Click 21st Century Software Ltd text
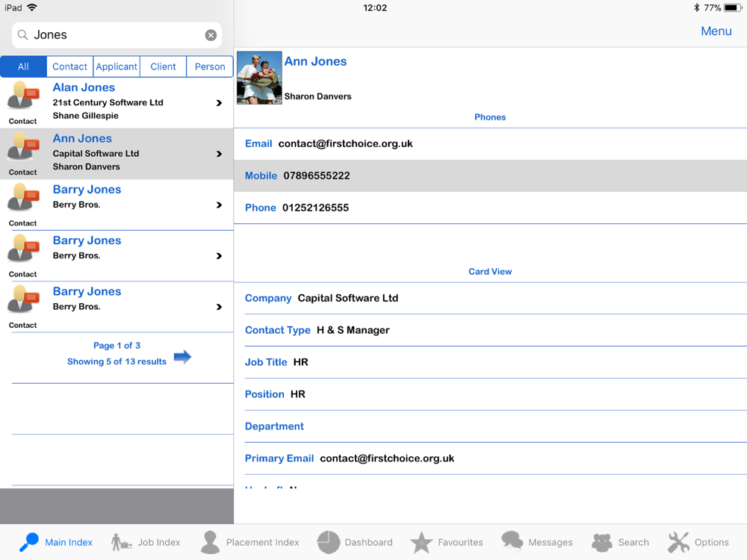The image size is (747, 560). (x=108, y=102)
